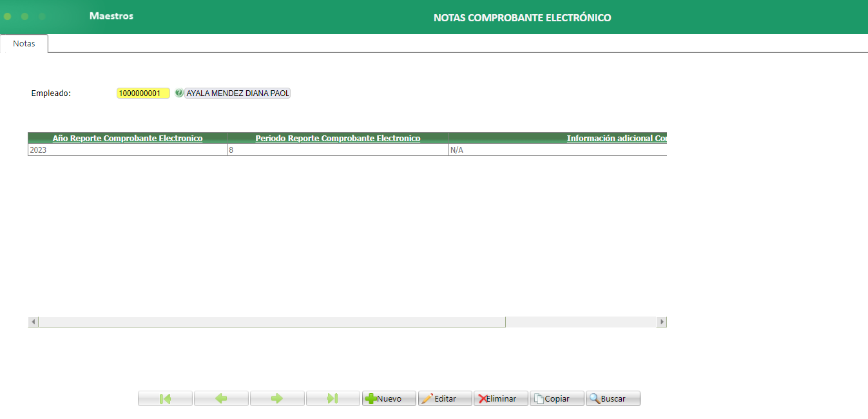Click the Empleado code input field
The width and height of the screenshot is (868, 419).
click(143, 93)
